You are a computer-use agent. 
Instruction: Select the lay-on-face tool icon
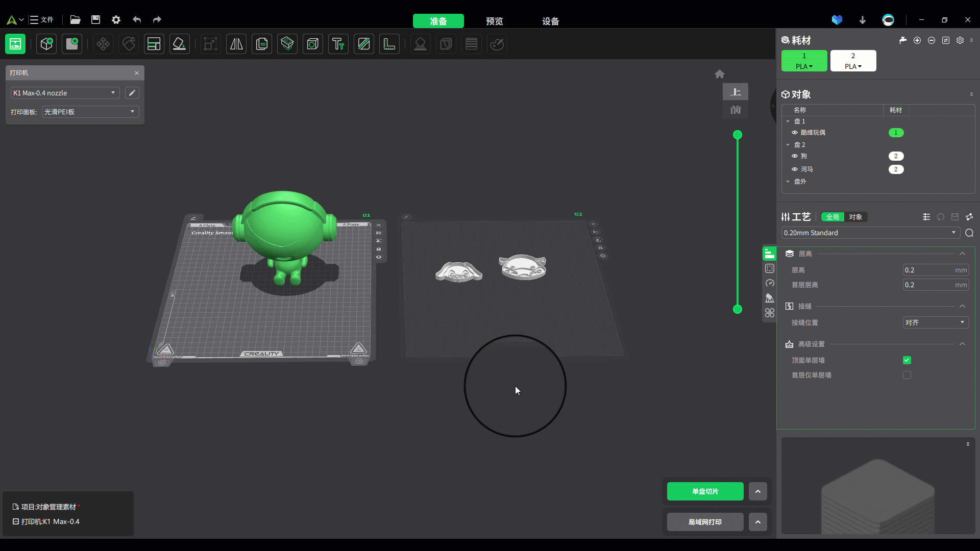coord(179,44)
